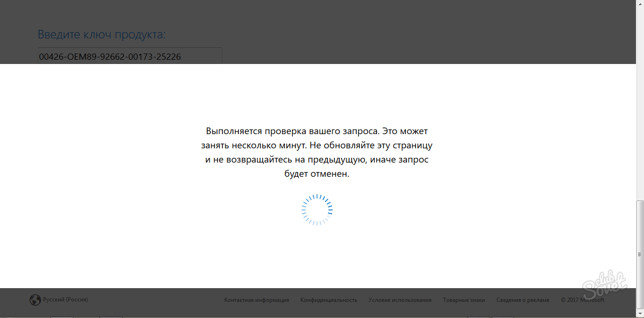Click the globe language icon in footer
644x318 pixels.
coord(35,300)
